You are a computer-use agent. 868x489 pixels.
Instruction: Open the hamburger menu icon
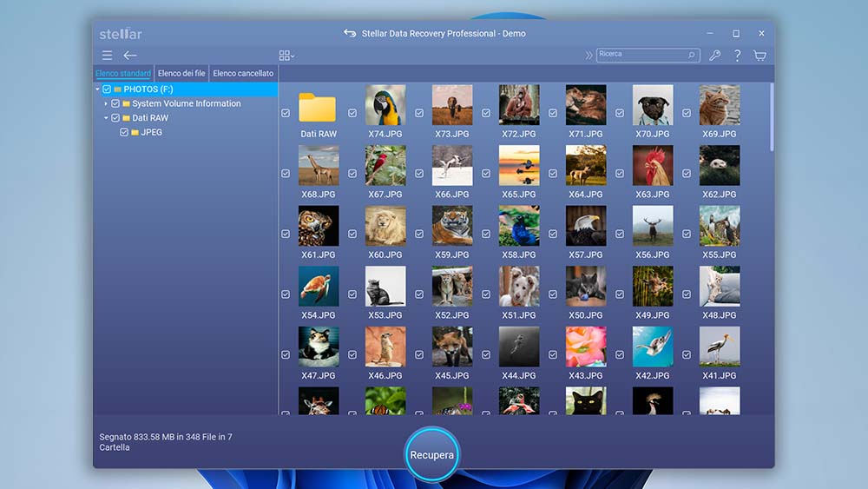coord(107,56)
